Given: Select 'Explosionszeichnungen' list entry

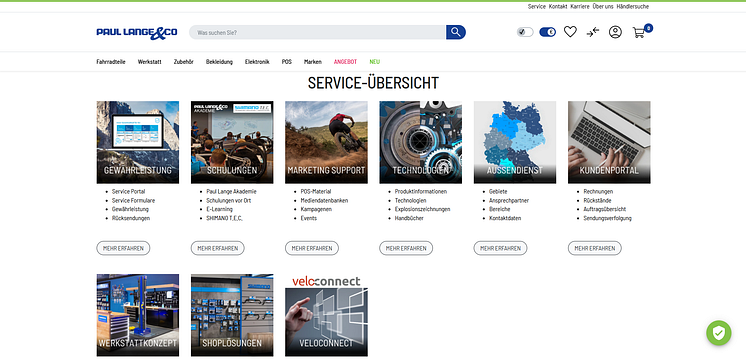Looking at the screenshot, I should [422, 209].
